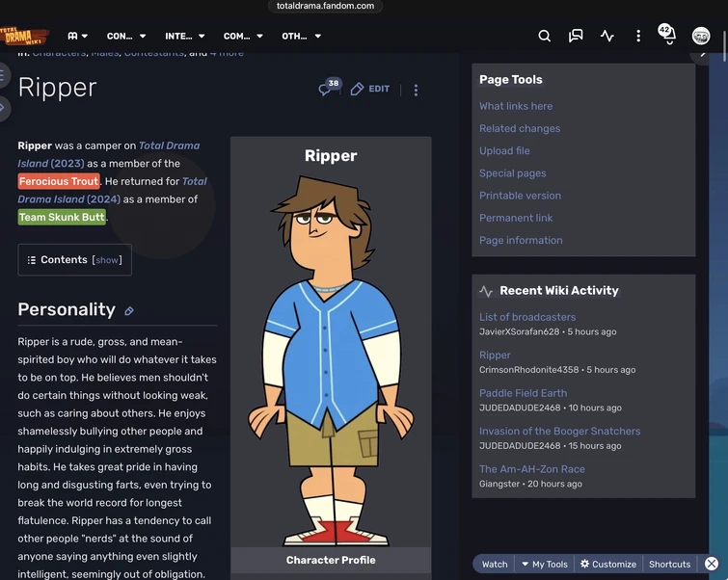This screenshot has height=580, width=728.
Task: Open Ripper in recent activity
Action: 495,355
